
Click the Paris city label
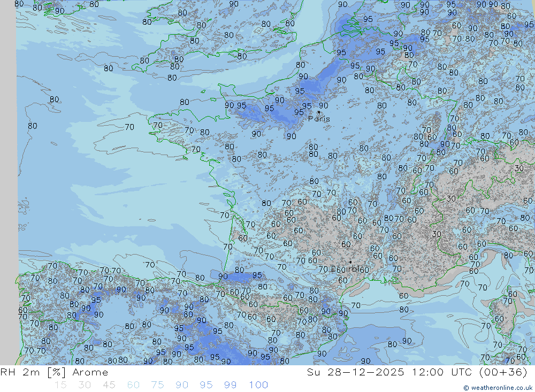(x=319, y=119)
